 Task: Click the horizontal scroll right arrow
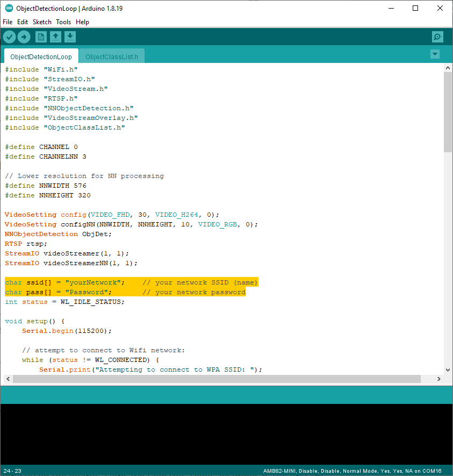pyautogui.click(x=439, y=379)
